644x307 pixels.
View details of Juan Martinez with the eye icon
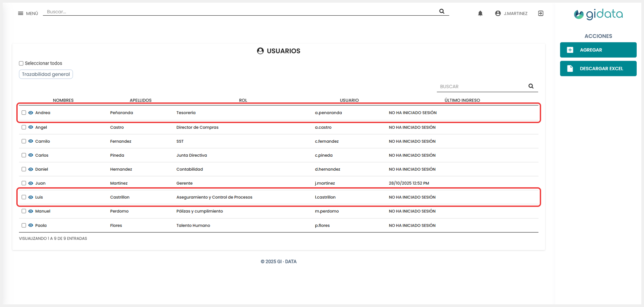[x=31, y=183]
